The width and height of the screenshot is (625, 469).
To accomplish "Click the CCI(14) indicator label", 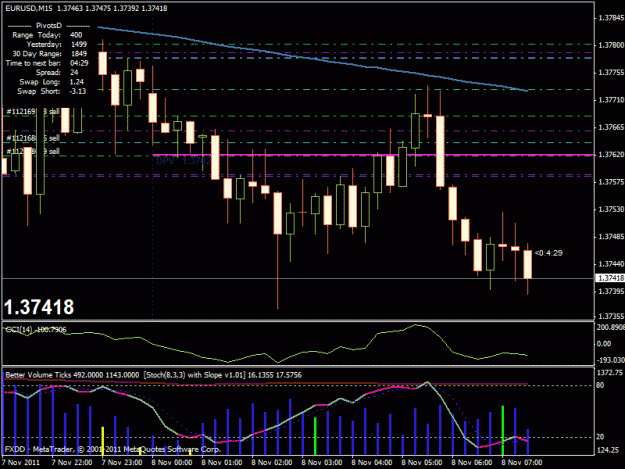I will coord(35,330).
